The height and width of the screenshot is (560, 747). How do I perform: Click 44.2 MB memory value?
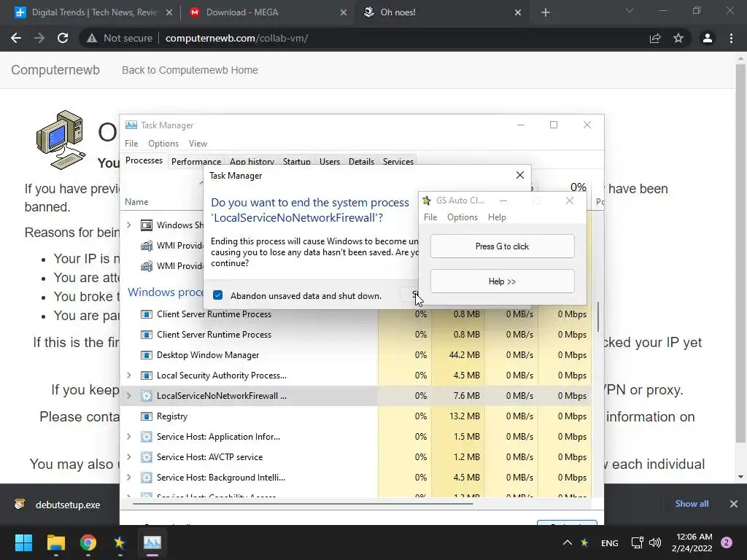[x=464, y=355]
